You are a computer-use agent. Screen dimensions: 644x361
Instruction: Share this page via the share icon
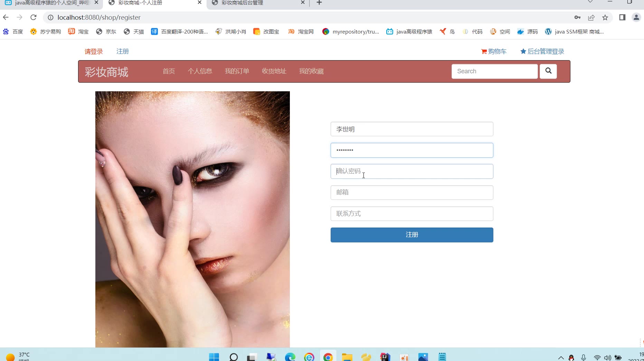(x=591, y=17)
